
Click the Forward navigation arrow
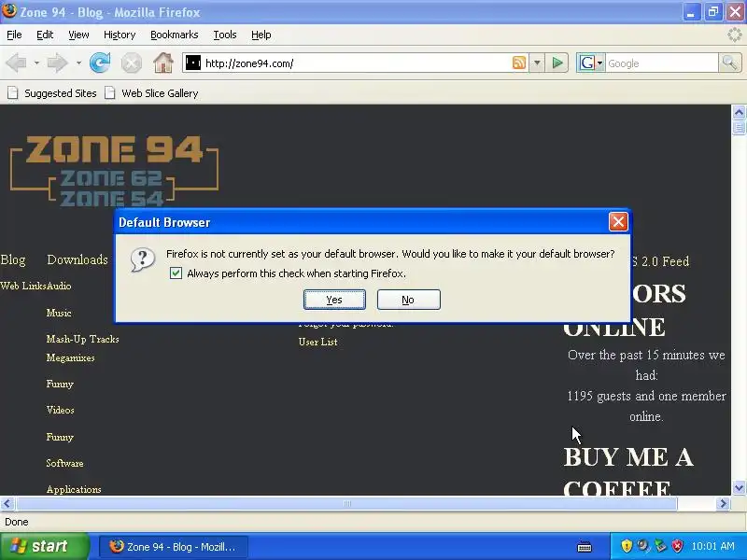point(58,63)
